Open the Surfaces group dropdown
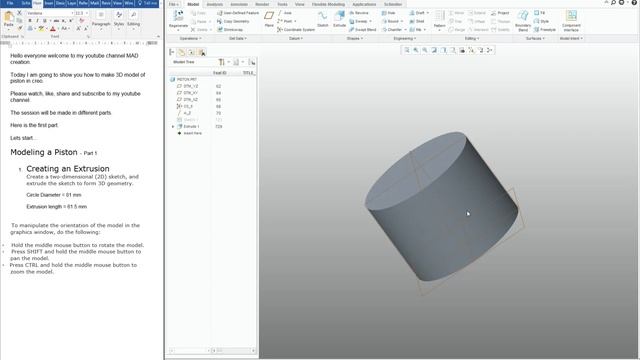 [535, 38]
